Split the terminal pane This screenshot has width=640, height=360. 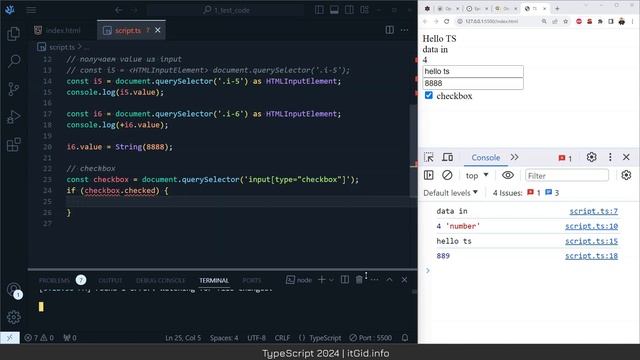click(x=345, y=280)
